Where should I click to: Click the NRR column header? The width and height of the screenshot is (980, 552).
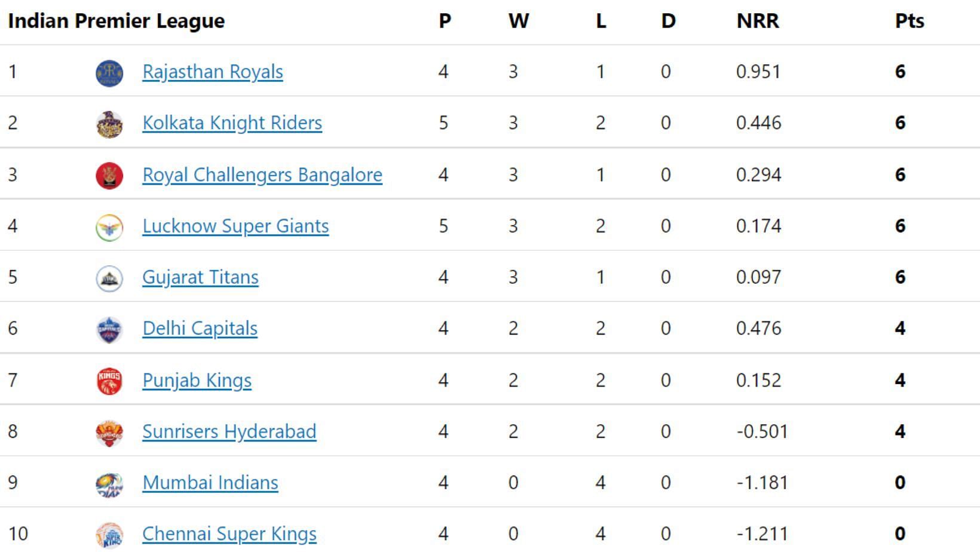(758, 21)
